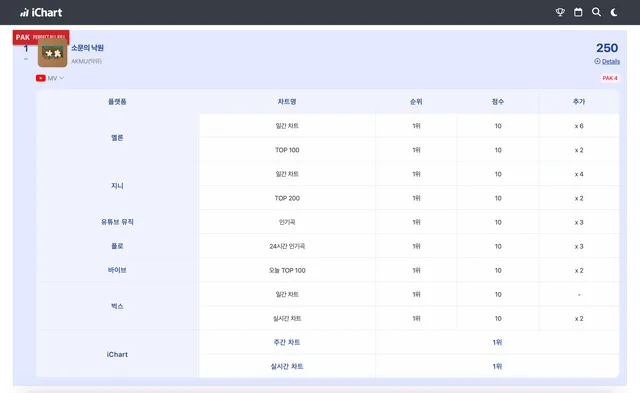The height and width of the screenshot is (393, 640).
Task: Open the Details link under 250
Action: click(x=611, y=61)
